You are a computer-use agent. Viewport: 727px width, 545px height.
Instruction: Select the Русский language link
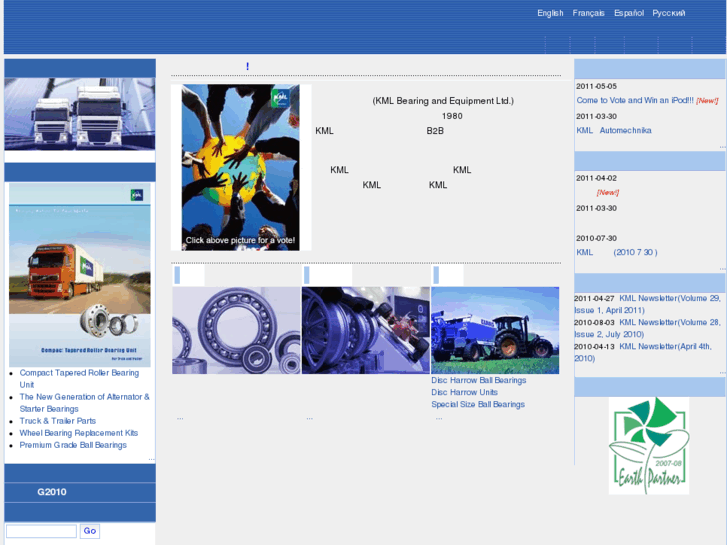coord(669,13)
